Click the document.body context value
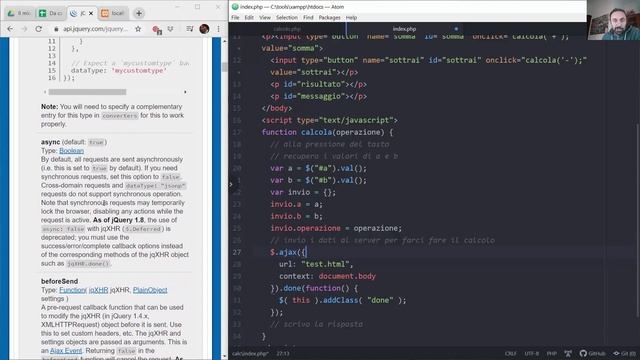Image resolution: width=640 pixels, height=360 pixels. pyautogui.click(x=347, y=276)
